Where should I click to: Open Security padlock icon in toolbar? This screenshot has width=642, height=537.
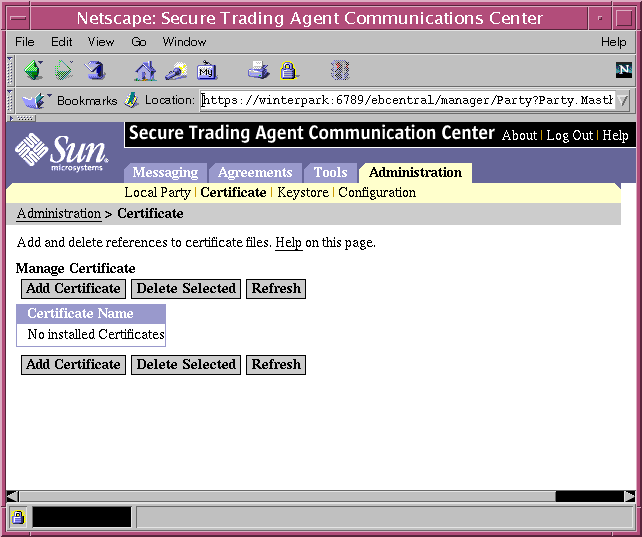point(288,70)
